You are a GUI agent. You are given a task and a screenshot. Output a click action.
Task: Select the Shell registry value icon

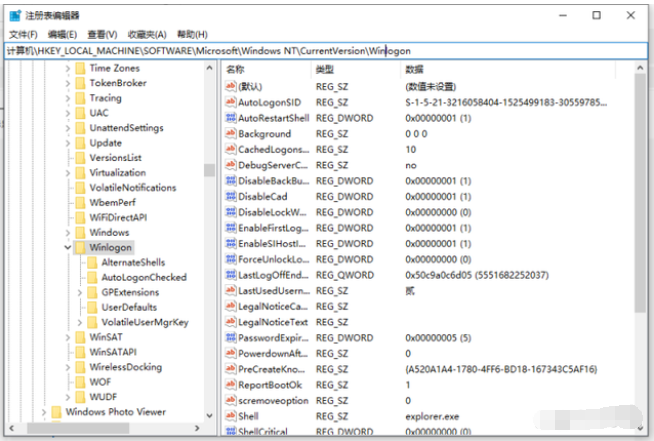pyautogui.click(x=231, y=415)
